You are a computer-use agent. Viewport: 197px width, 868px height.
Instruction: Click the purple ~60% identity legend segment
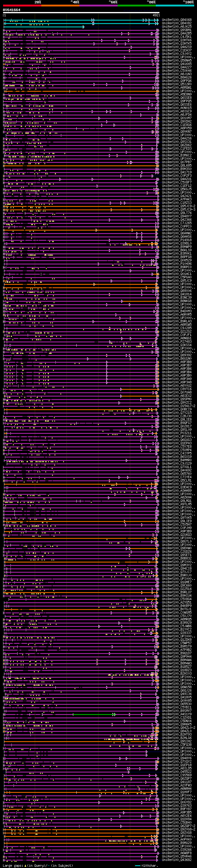98,6
